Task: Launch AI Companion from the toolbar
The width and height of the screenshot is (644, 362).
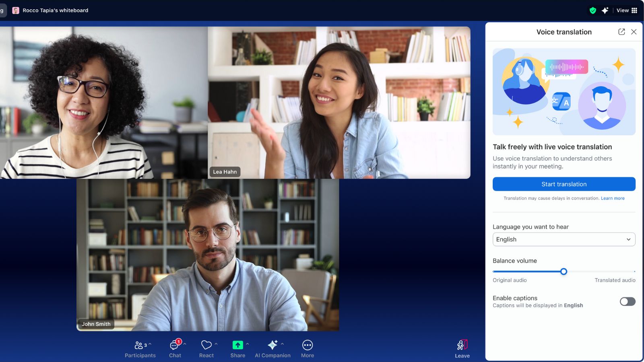Action: pos(273,348)
